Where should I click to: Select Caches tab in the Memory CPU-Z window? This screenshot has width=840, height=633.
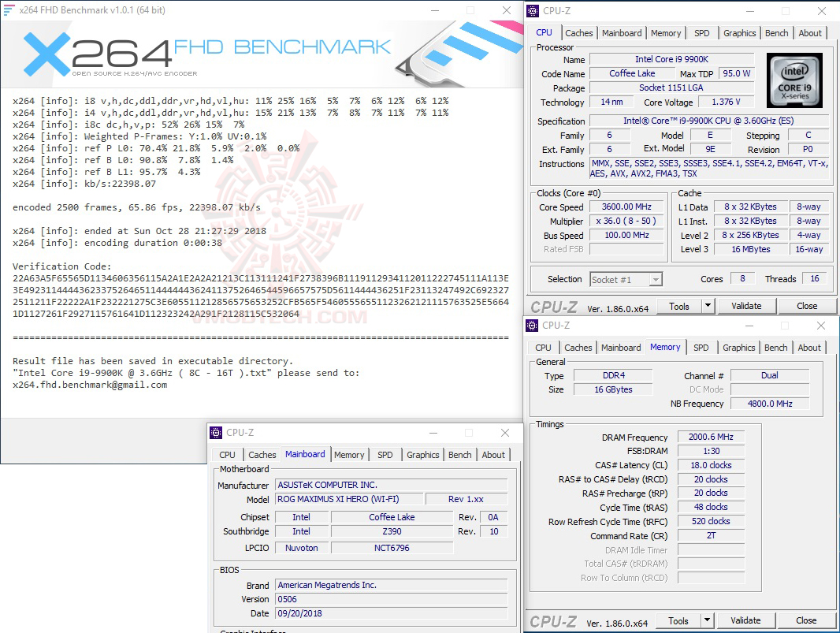click(x=578, y=348)
